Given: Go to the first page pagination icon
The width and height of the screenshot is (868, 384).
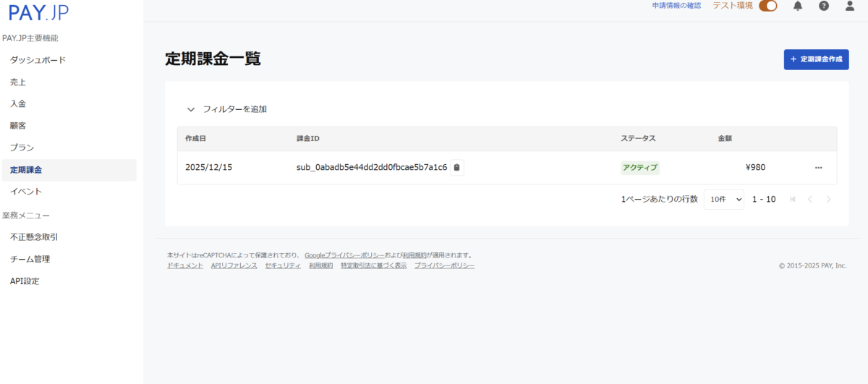Looking at the screenshot, I should pyautogui.click(x=792, y=199).
